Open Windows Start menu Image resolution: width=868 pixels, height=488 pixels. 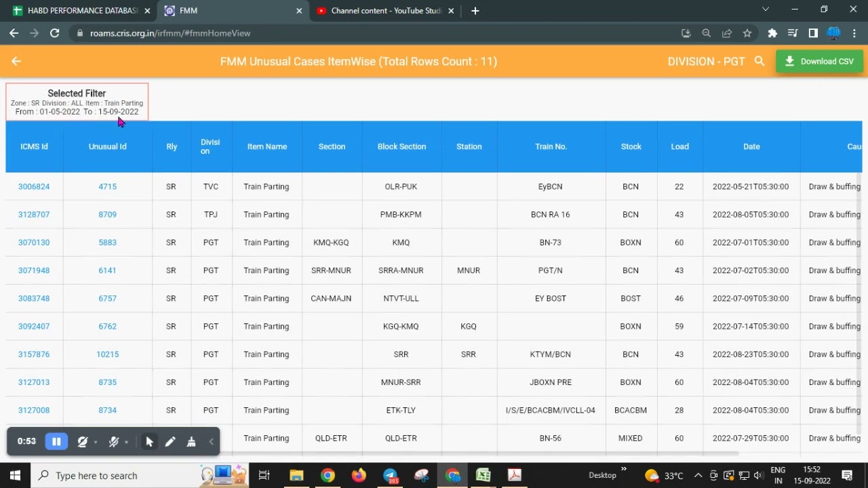pyautogui.click(x=15, y=475)
